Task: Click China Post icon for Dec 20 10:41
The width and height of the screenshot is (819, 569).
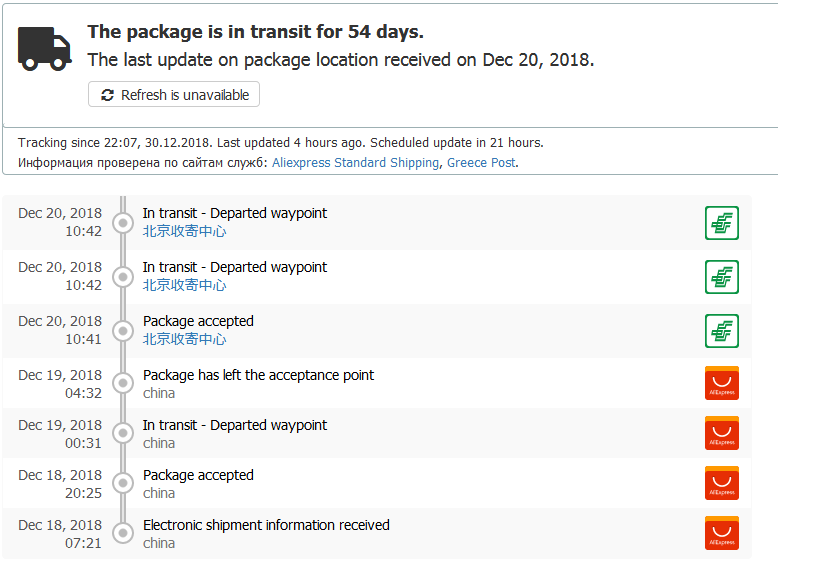Action: [721, 331]
